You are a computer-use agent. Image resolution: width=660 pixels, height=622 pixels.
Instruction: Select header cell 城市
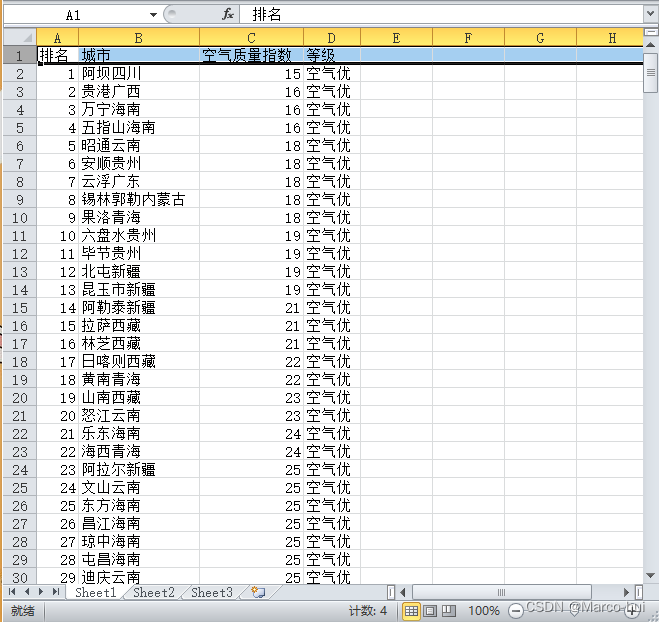(139, 55)
